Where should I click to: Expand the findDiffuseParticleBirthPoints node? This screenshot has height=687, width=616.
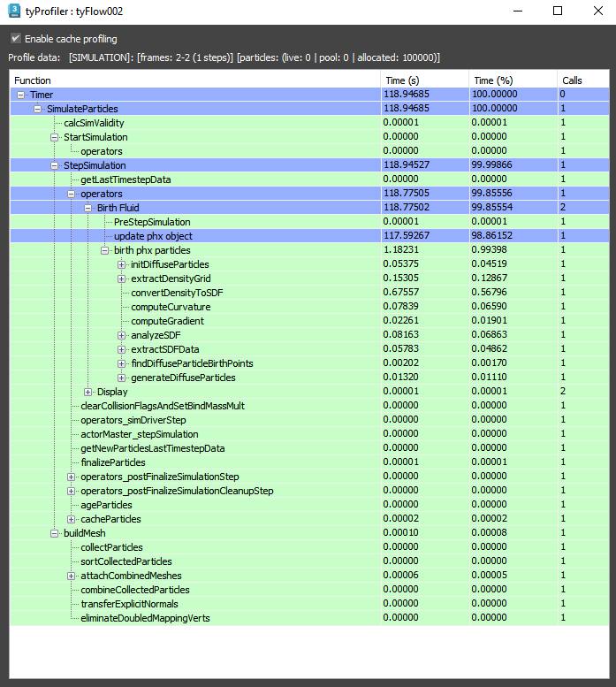pyautogui.click(x=122, y=363)
